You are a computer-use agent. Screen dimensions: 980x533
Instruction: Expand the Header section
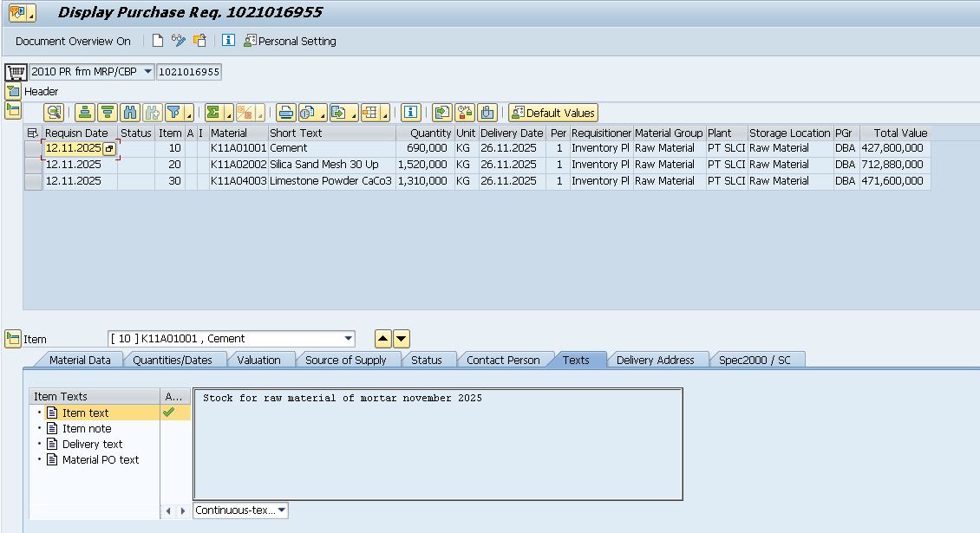(x=13, y=91)
